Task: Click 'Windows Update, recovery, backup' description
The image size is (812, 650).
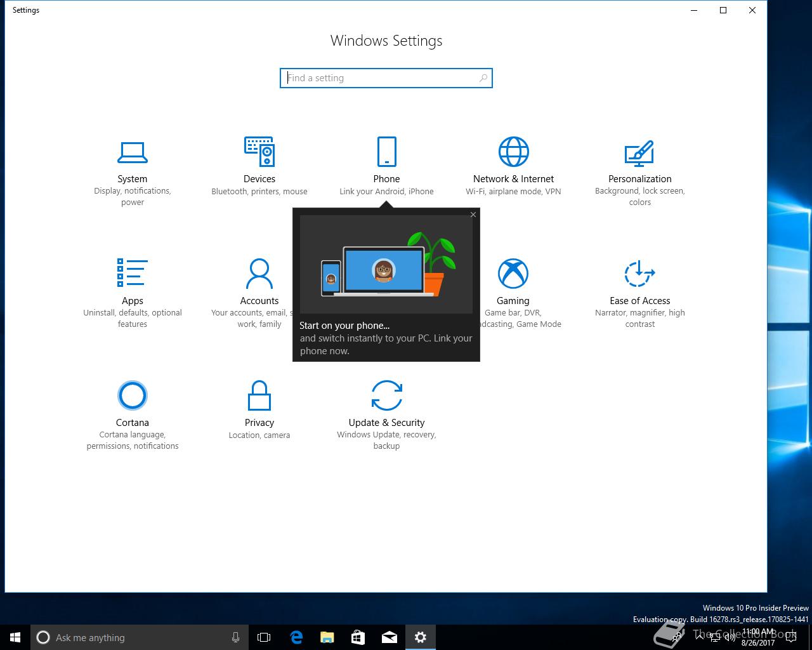Action: (x=386, y=441)
